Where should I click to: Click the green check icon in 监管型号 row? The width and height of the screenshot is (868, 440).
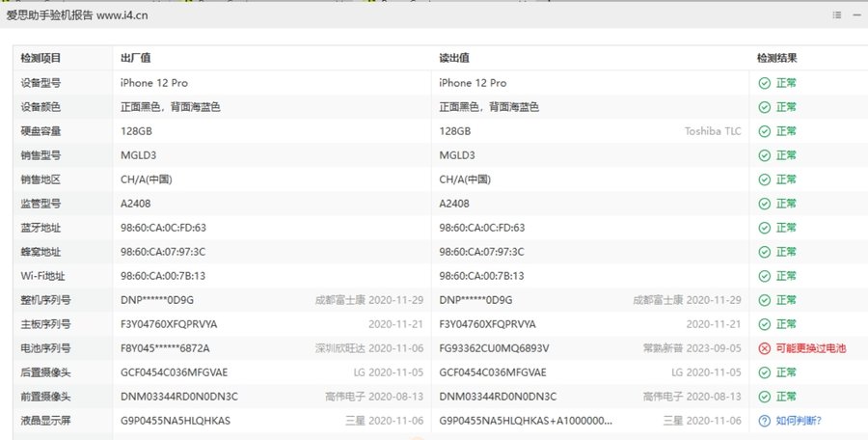click(x=765, y=204)
